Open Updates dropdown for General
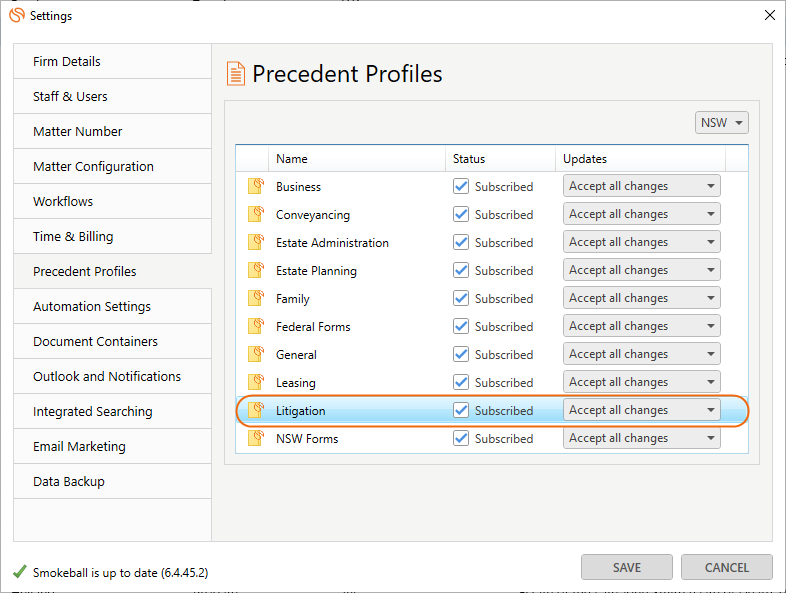The image size is (786, 593). click(x=642, y=354)
